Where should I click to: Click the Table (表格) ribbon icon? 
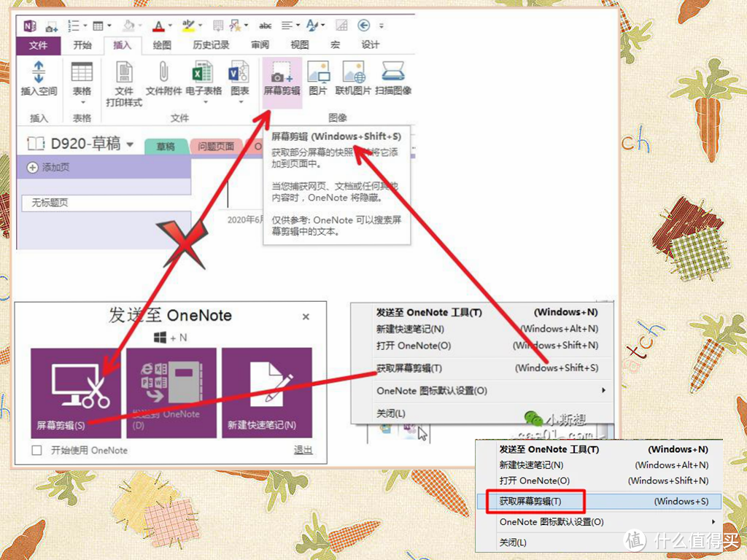coord(82,73)
